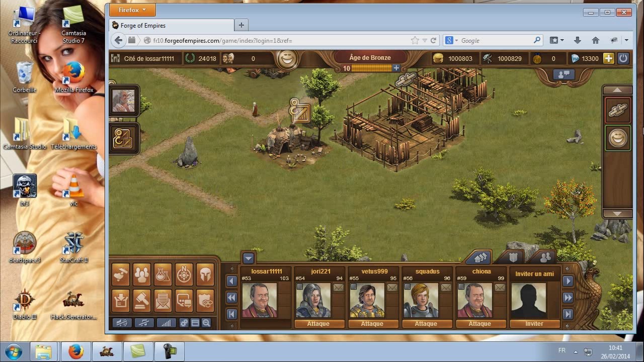
Task: Open the market gavel icon
Action: click(x=142, y=300)
